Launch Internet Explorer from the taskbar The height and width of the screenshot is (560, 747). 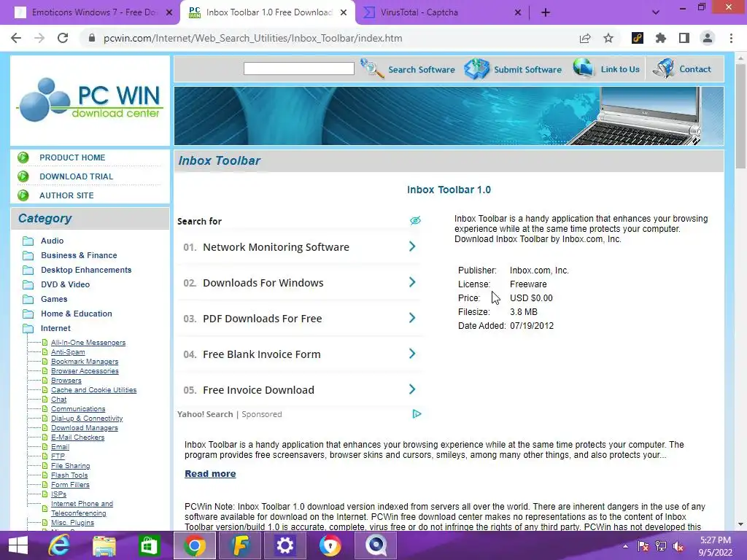(59, 545)
